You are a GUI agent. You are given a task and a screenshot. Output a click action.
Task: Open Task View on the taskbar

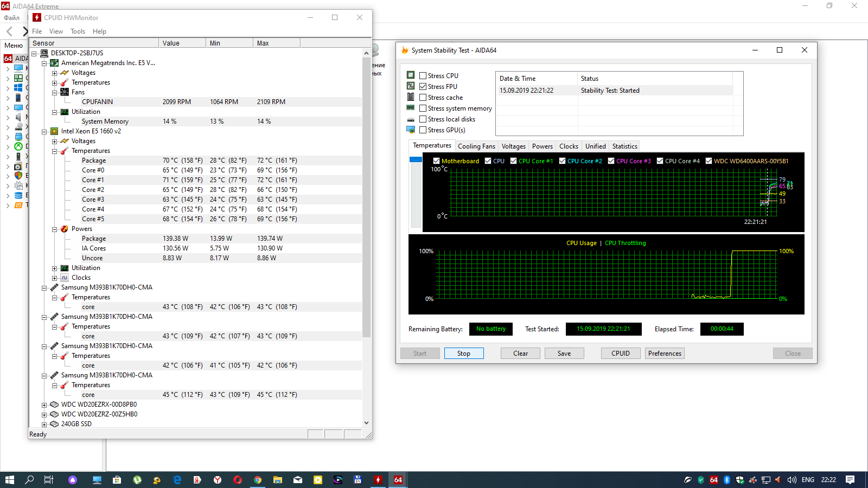[49, 480]
